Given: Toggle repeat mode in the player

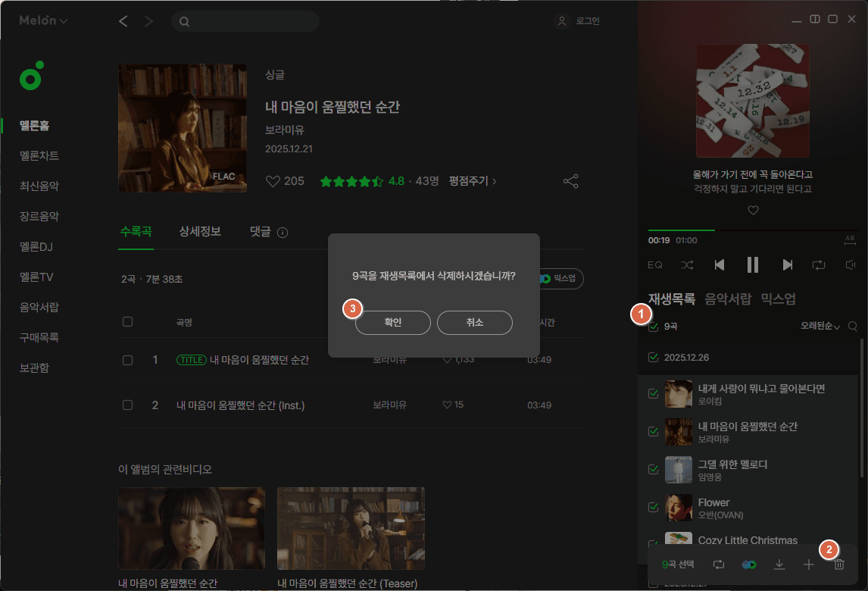Looking at the screenshot, I should pos(819,264).
